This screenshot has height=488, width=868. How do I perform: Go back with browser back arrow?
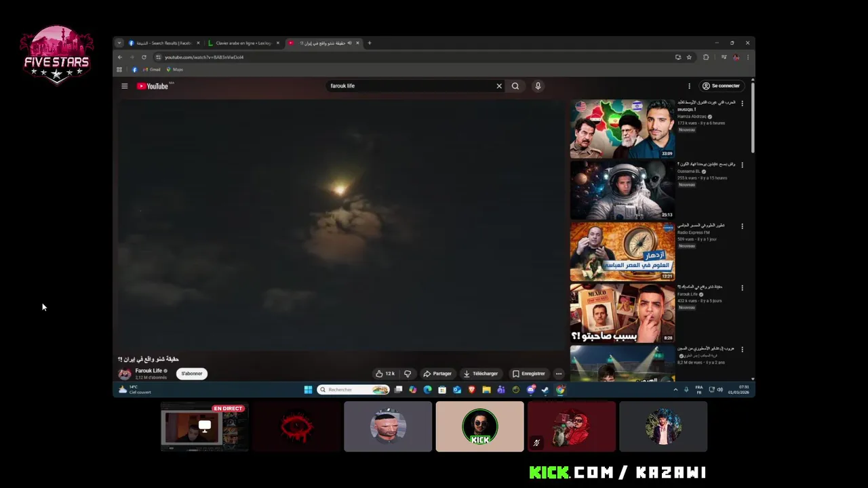tap(120, 57)
